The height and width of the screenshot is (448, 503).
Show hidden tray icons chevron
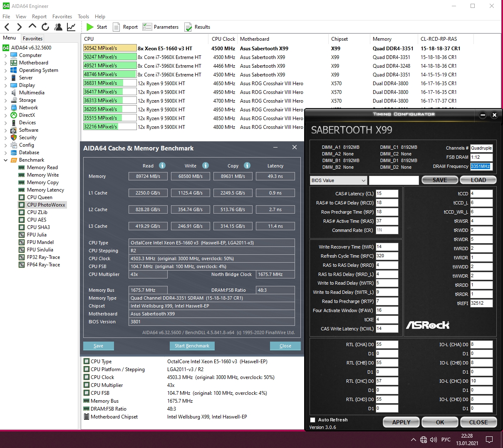tap(413, 440)
